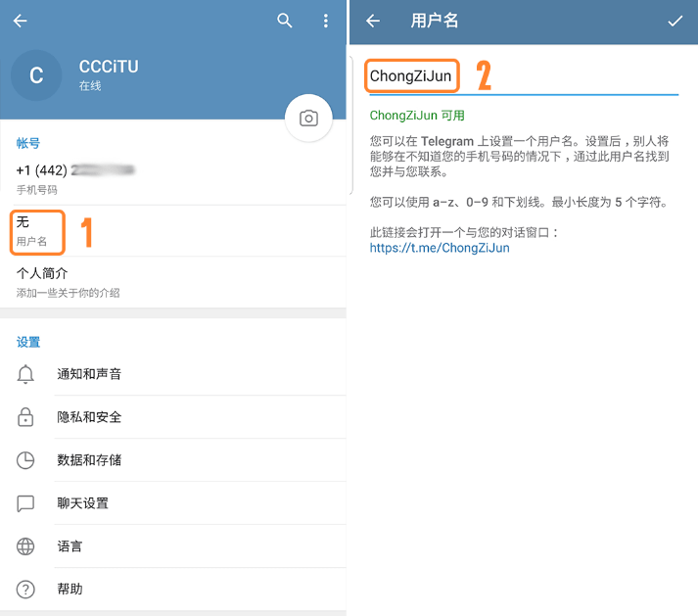
Task: Open the C profile avatar
Action: coord(36,75)
